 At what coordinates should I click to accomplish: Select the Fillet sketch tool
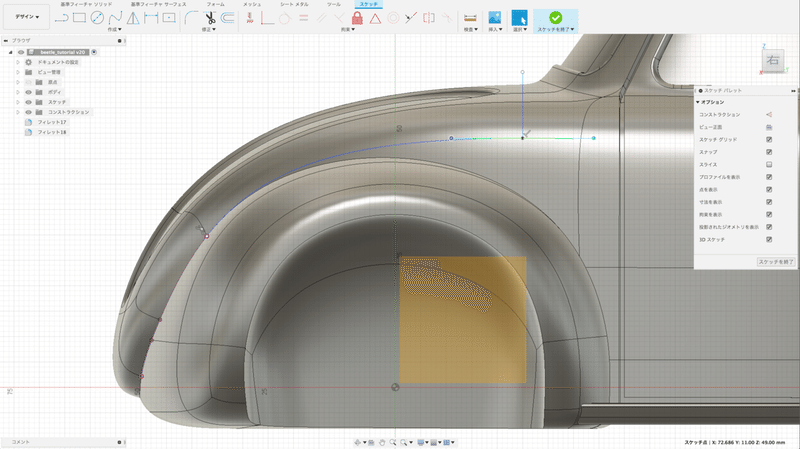pyautogui.click(x=189, y=17)
